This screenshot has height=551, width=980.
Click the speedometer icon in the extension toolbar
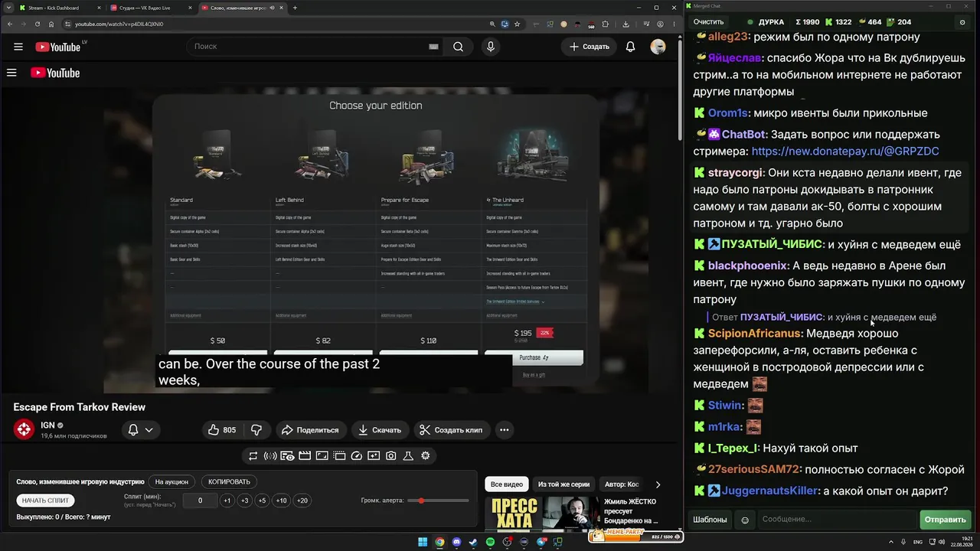coord(357,456)
